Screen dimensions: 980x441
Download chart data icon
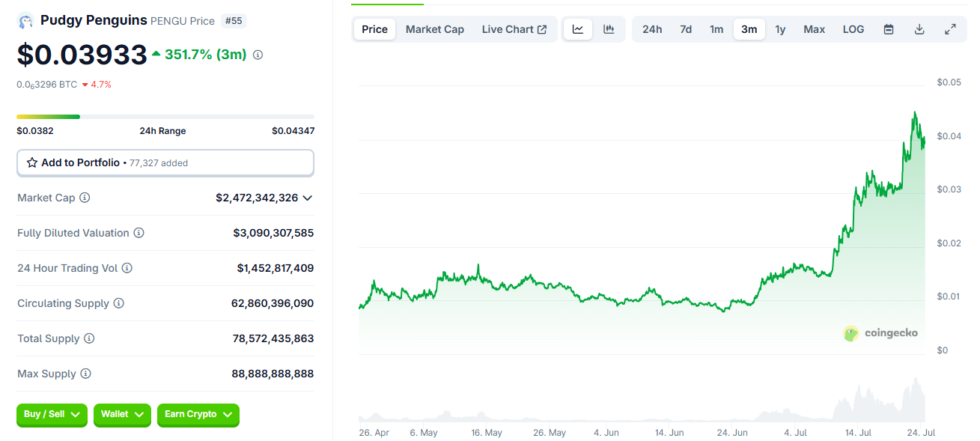(919, 29)
